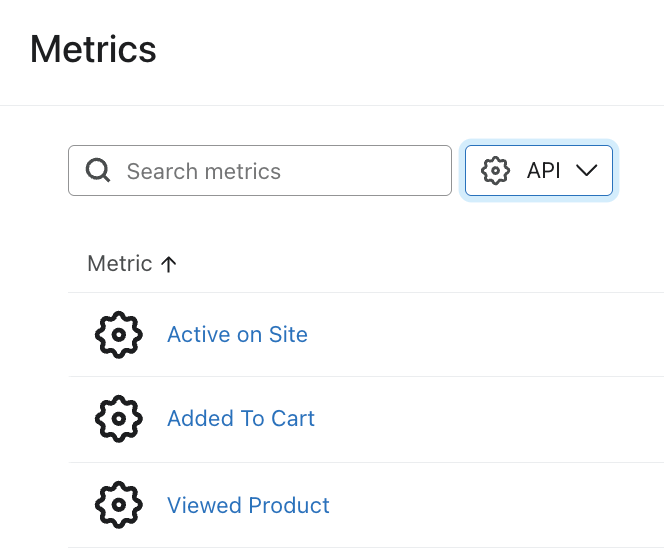The image size is (664, 554).
Task: Click the ascending sort arrow next to Metric
Action: [169, 264]
